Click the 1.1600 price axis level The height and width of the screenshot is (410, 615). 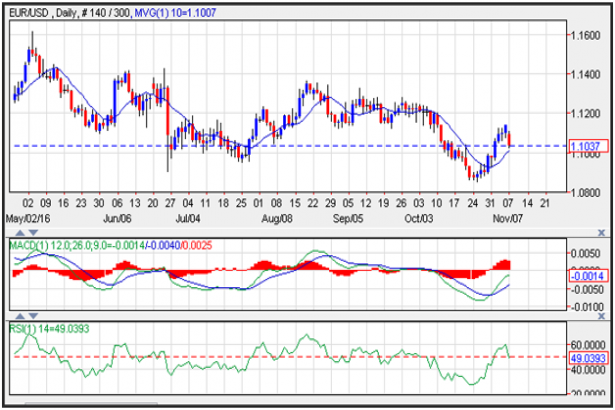click(583, 35)
